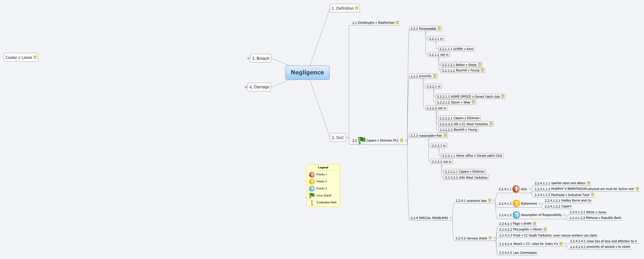Expand the 3. Breach branch
The image size is (644, 259).
[x=249, y=58]
